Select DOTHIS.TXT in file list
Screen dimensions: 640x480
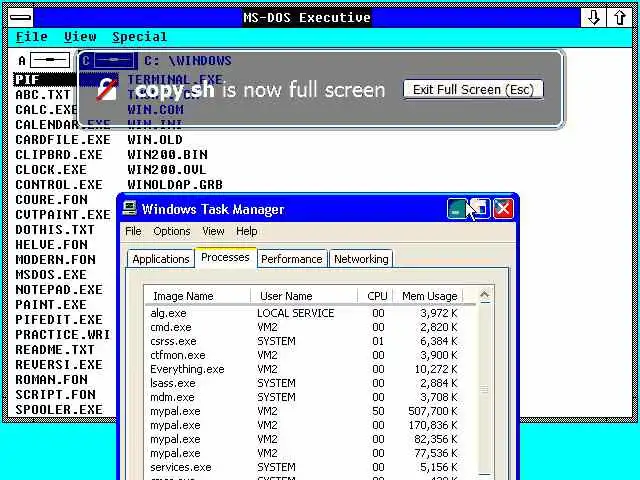pyautogui.click(x=55, y=230)
